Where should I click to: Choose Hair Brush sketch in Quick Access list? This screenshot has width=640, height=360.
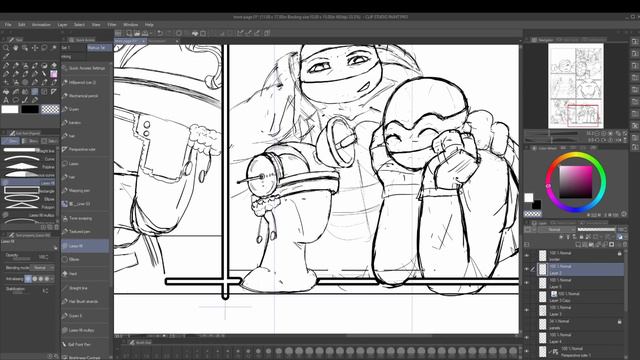pyautogui.click(x=85, y=302)
